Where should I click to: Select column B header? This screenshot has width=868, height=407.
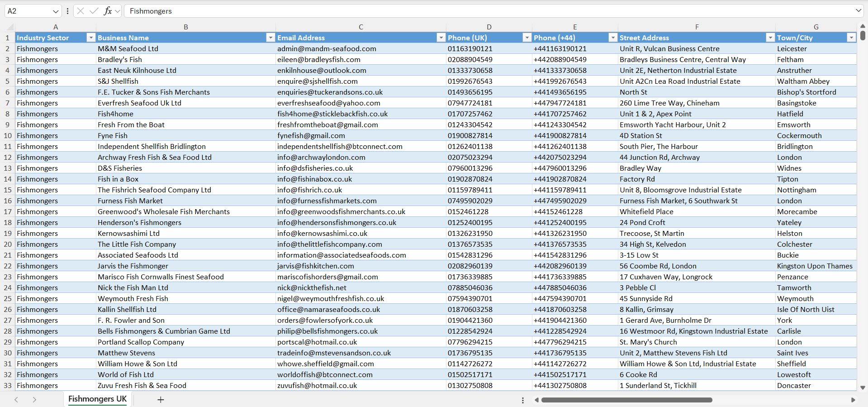pyautogui.click(x=186, y=27)
